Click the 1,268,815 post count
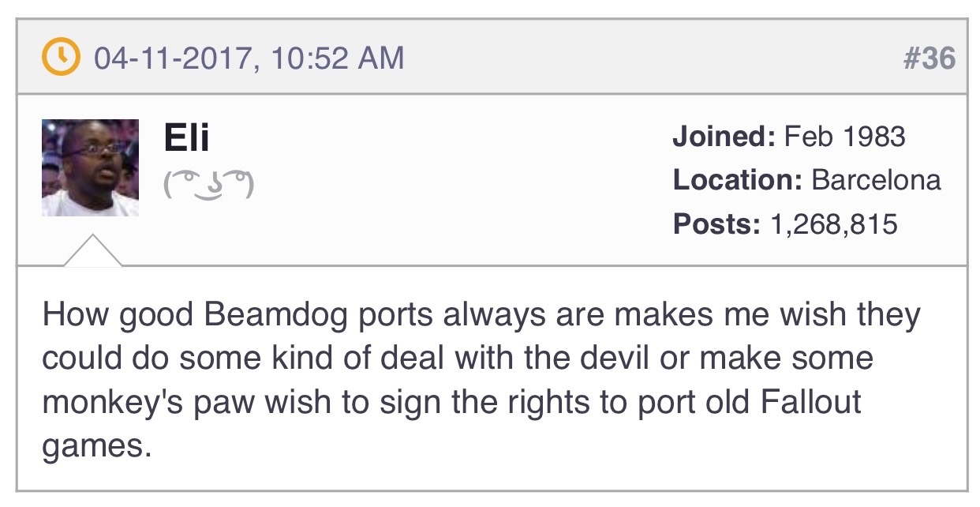980x507 pixels. (x=833, y=224)
